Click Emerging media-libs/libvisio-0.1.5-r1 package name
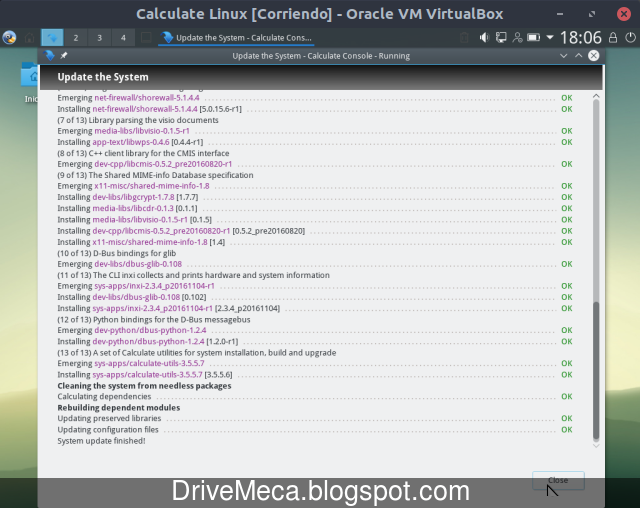The image size is (640, 508). (142, 131)
